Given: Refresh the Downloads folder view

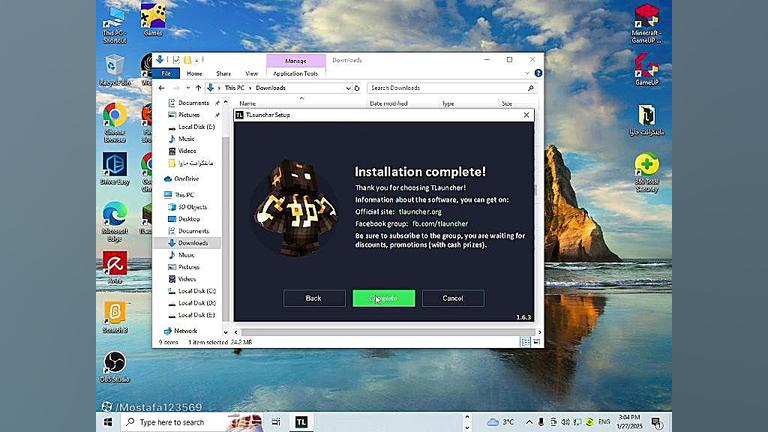Looking at the screenshot, I should (x=357, y=88).
